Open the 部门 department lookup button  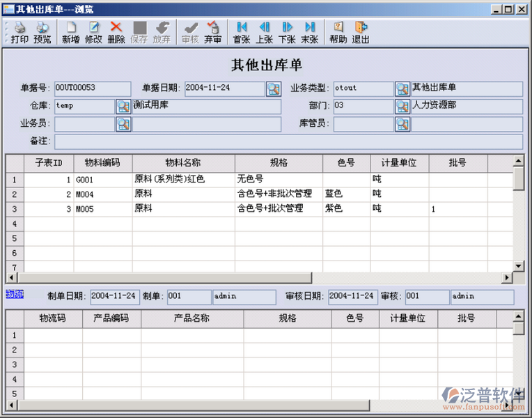[402, 107]
